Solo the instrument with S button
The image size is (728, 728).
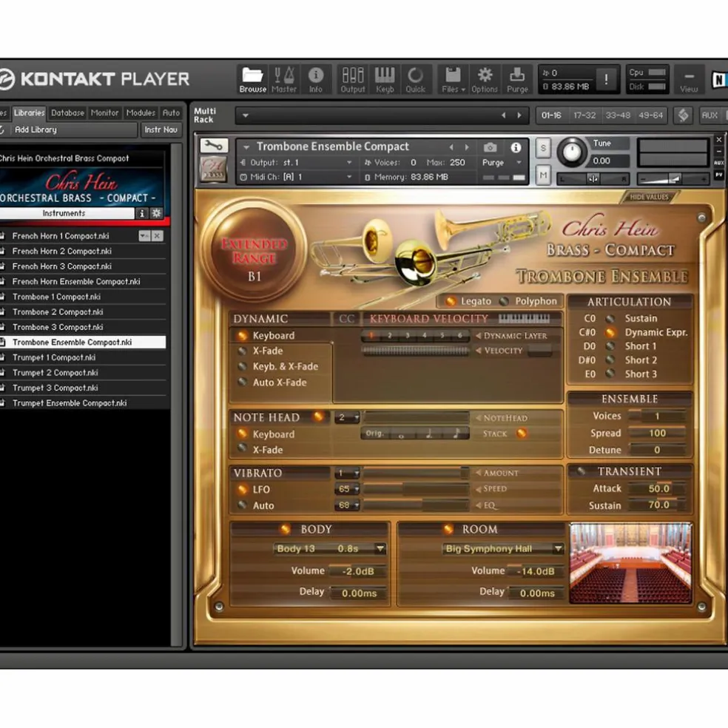(x=543, y=148)
